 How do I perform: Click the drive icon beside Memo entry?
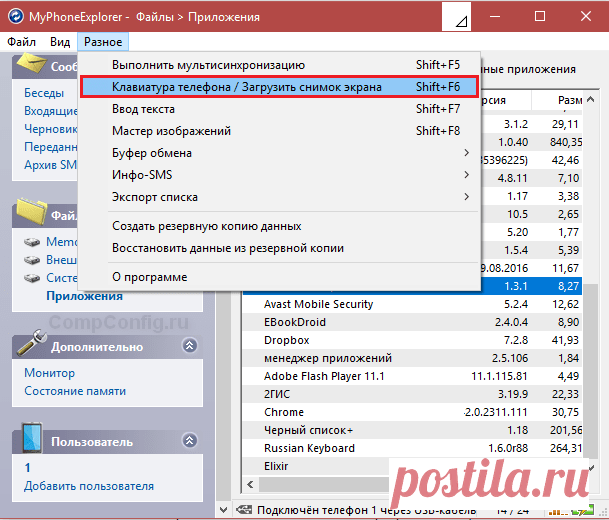tap(32, 242)
